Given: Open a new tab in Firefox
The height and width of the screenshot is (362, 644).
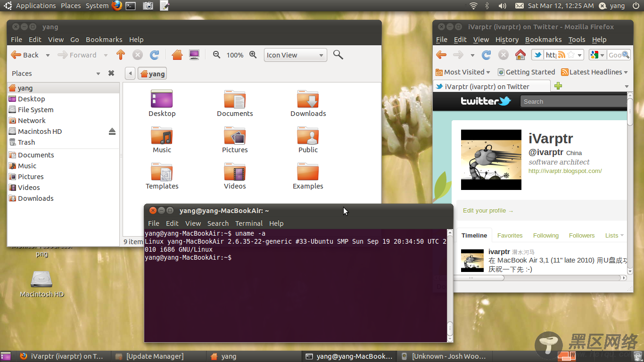Looking at the screenshot, I should pos(558,86).
